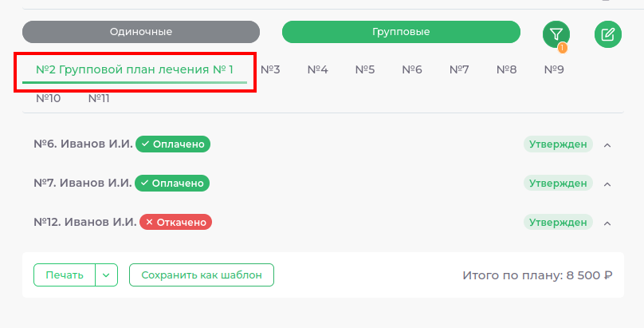Viewport: 644px width, 328px height.
Task: Open plan tab №3
Action: pos(271,70)
